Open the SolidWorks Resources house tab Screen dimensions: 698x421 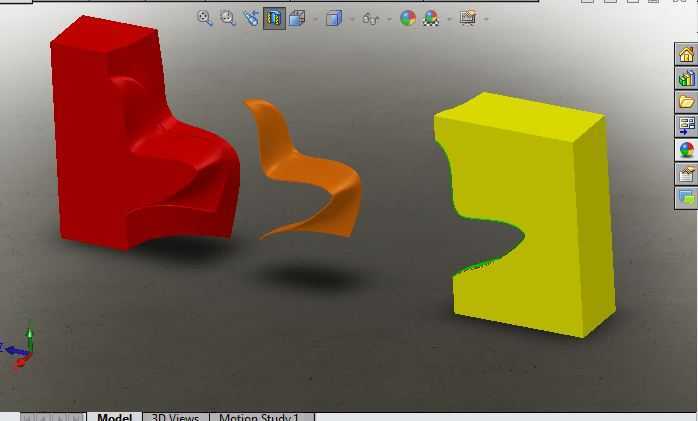coord(686,54)
